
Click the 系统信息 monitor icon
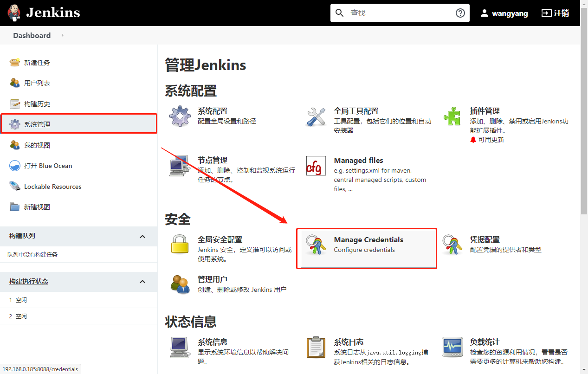click(x=180, y=347)
